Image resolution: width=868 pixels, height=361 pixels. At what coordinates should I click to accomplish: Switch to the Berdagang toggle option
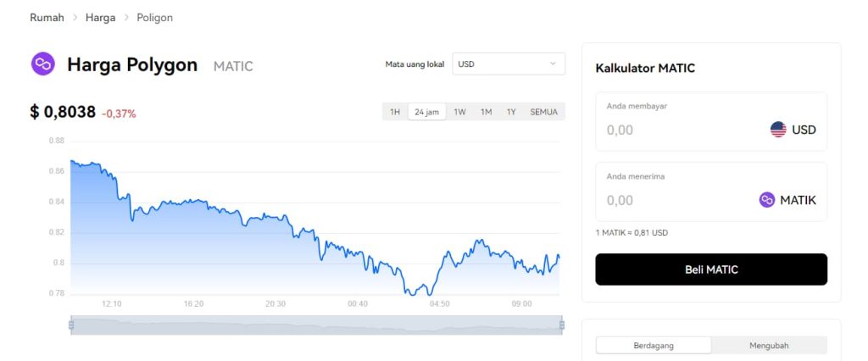click(x=654, y=345)
